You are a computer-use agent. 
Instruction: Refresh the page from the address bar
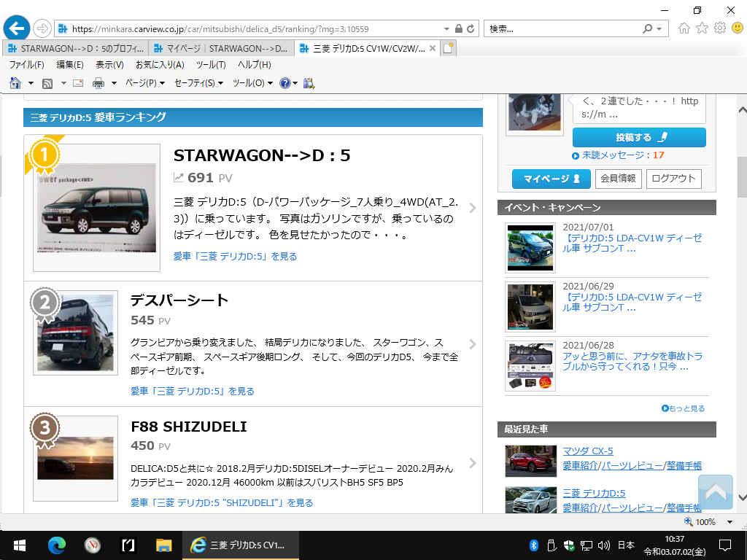click(x=471, y=28)
